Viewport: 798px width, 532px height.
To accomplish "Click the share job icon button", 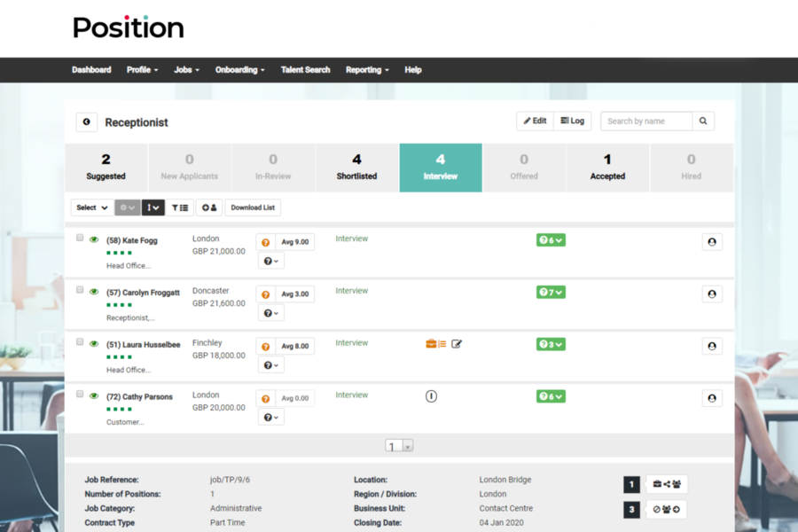I will point(666,484).
